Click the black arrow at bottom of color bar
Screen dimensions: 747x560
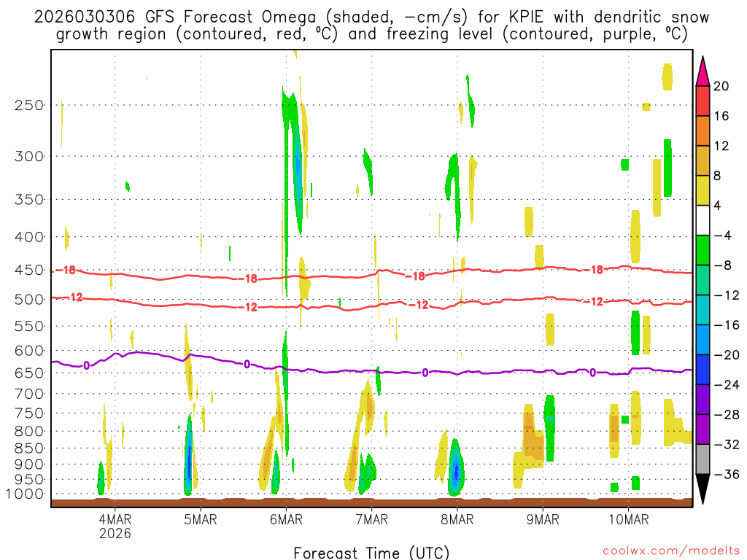703,489
